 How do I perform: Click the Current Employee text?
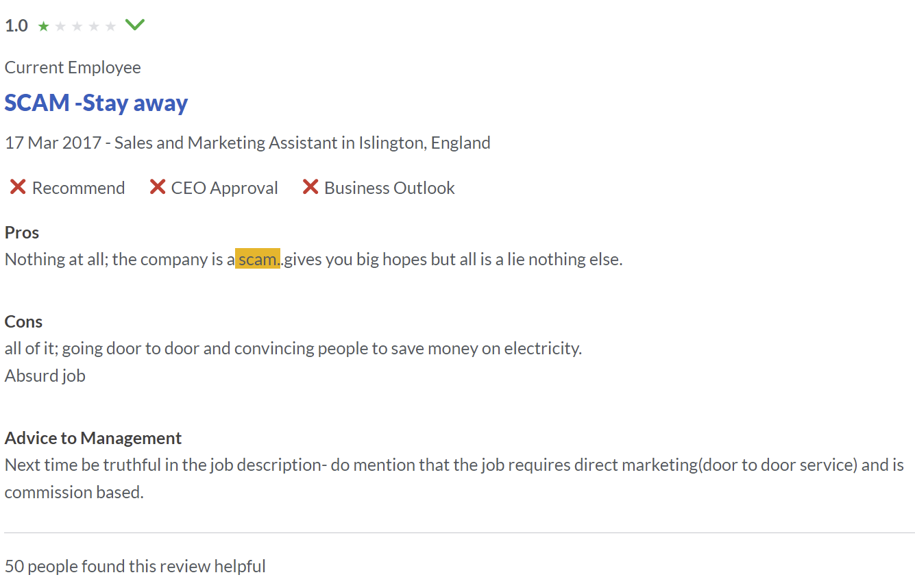(73, 68)
